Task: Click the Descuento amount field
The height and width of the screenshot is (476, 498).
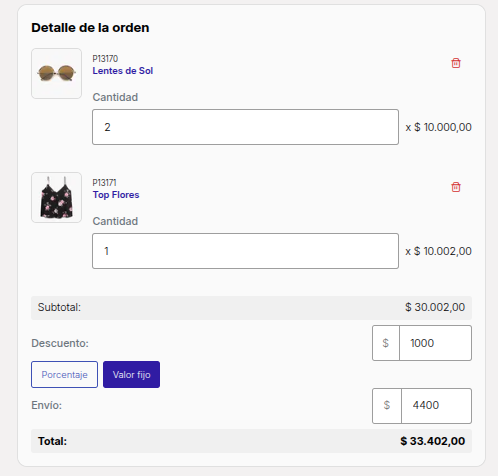Action: (x=435, y=343)
